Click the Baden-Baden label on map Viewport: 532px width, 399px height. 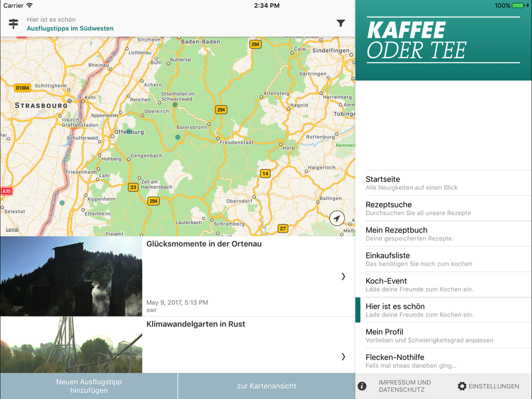(201, 41)
